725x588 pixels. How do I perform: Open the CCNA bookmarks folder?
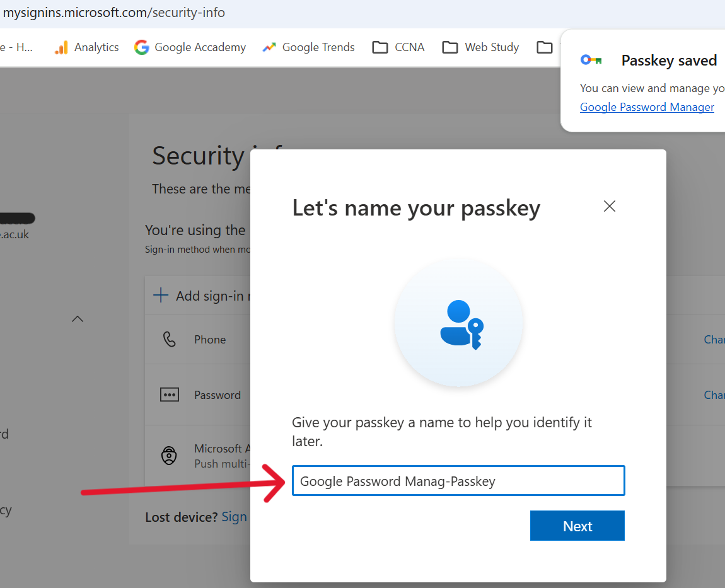click(398, 47)
